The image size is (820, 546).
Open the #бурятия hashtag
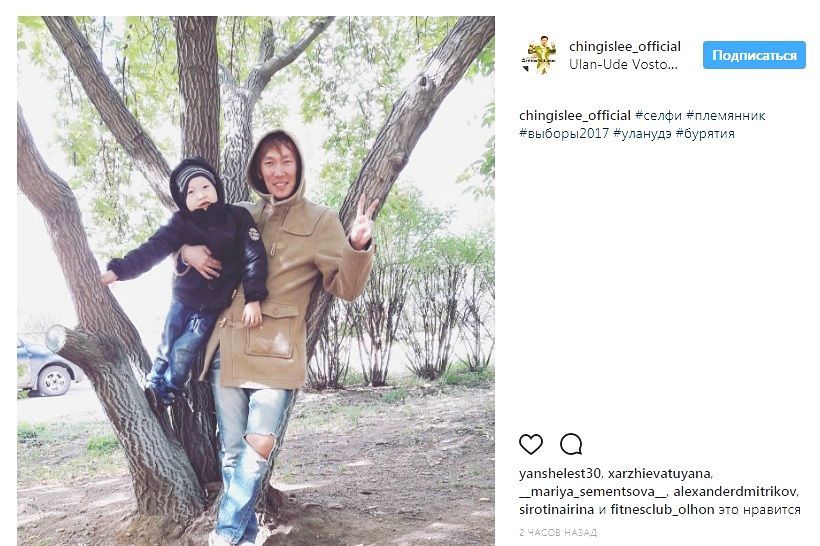[705, 133]
